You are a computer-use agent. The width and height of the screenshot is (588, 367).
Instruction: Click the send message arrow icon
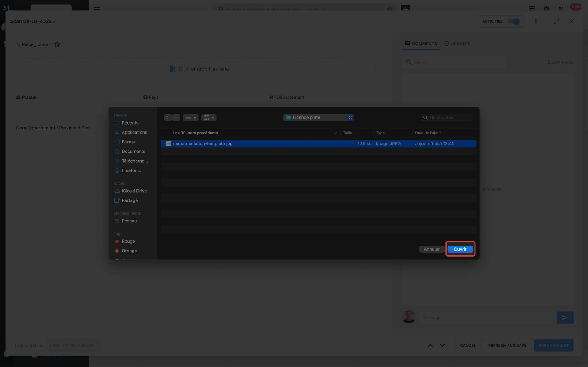(x=565, y=317)
